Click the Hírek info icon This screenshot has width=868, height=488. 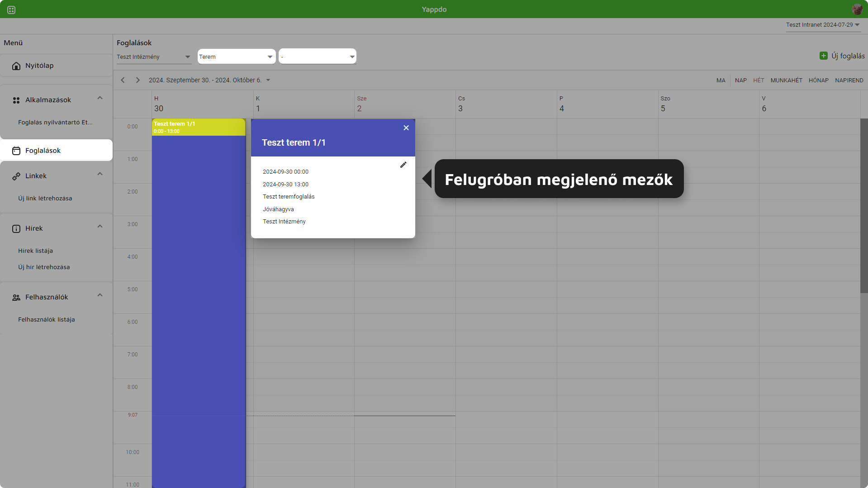(16, 229)
